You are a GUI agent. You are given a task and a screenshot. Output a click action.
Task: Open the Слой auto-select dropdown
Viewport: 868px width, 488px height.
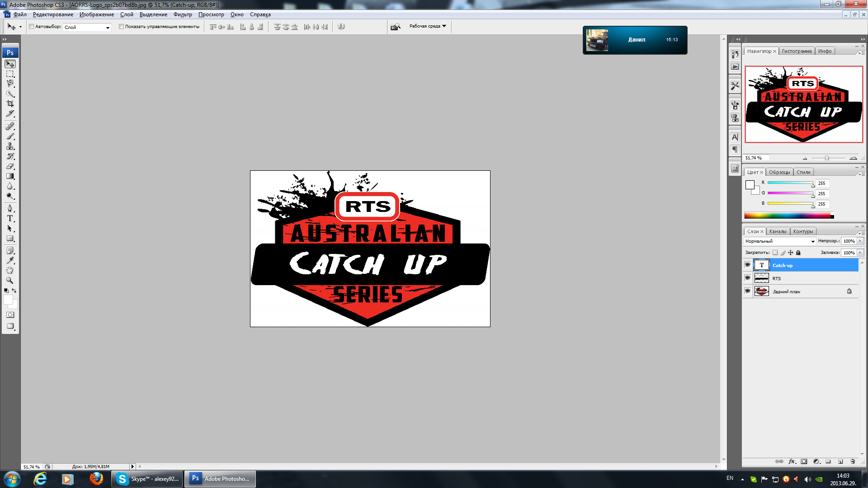coord(87,27)
